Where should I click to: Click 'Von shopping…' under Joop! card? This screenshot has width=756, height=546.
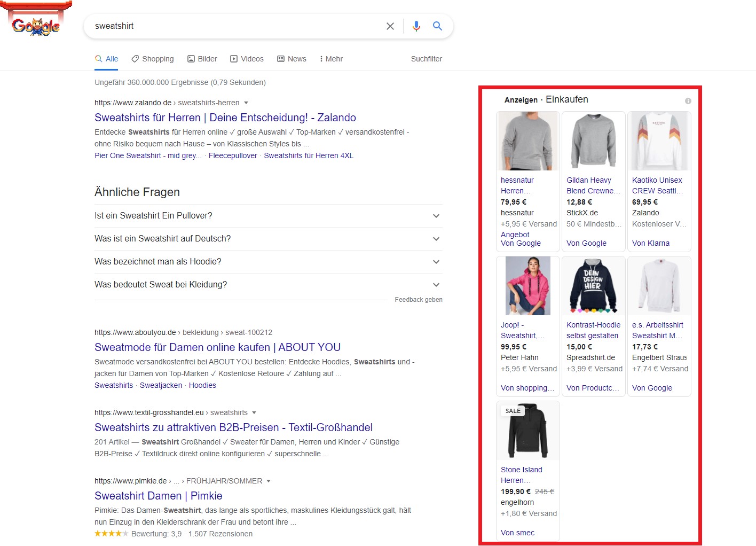tap(527, 388)
